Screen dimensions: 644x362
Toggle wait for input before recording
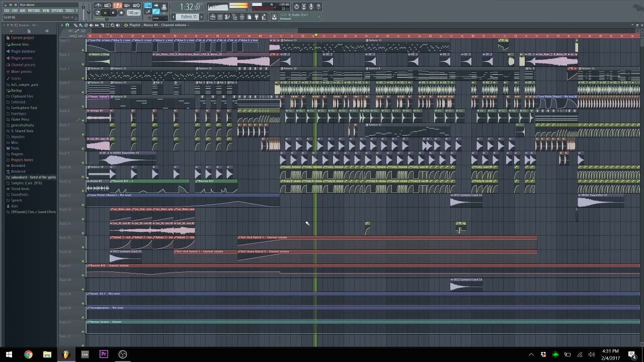108,6
